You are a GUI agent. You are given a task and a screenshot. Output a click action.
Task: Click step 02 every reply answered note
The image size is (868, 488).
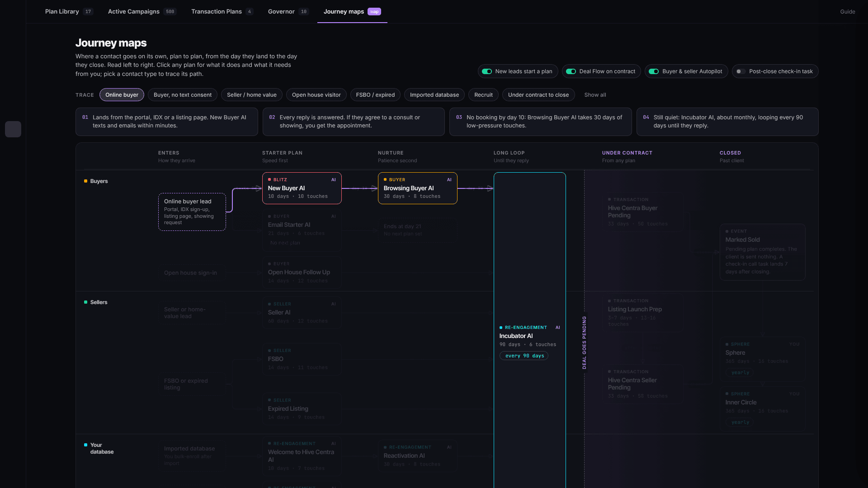point(354,122)
